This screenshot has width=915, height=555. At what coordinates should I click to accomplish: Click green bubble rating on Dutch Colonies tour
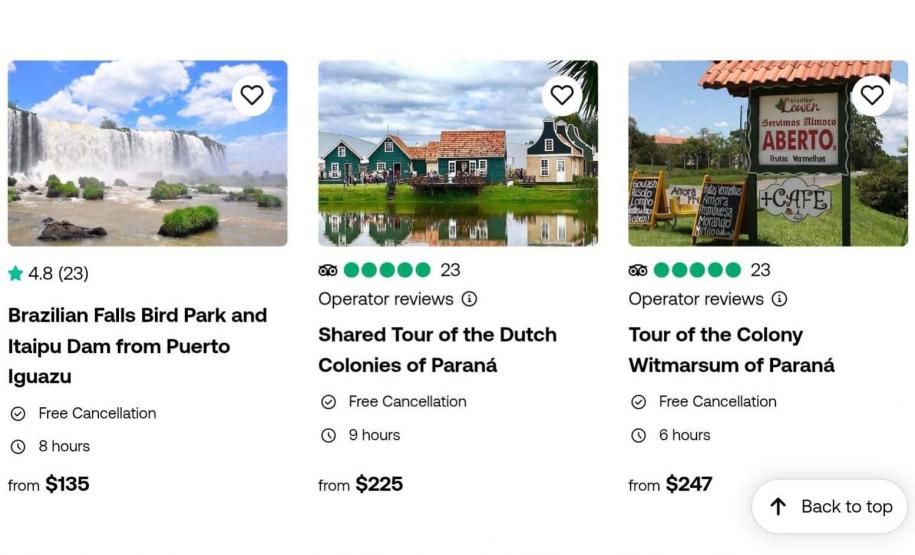387,270
